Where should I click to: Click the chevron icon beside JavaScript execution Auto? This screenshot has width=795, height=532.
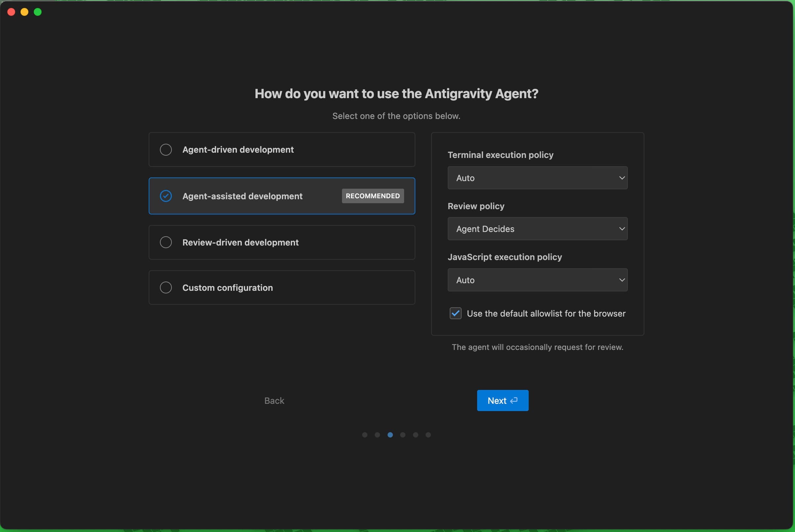click(622, 280)
